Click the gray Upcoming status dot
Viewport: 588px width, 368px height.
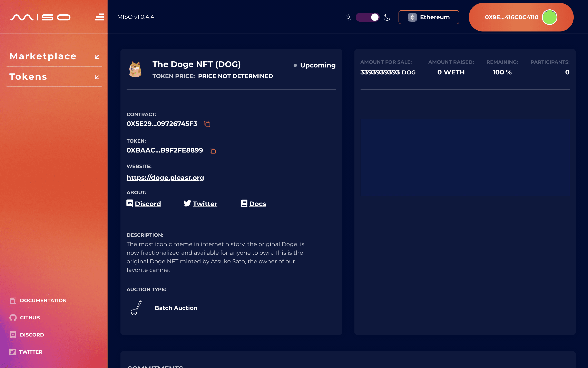295,65
